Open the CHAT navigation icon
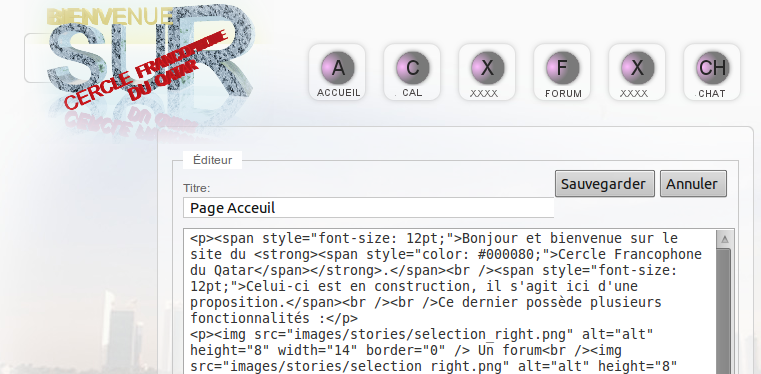This screenshot has height=374, width=761. 712,72
